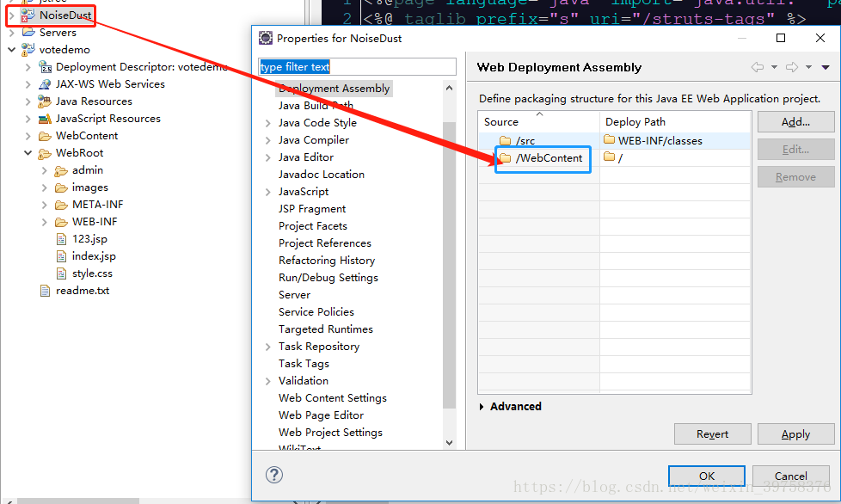
Task: Click the type filter text field
Action: 357,66
